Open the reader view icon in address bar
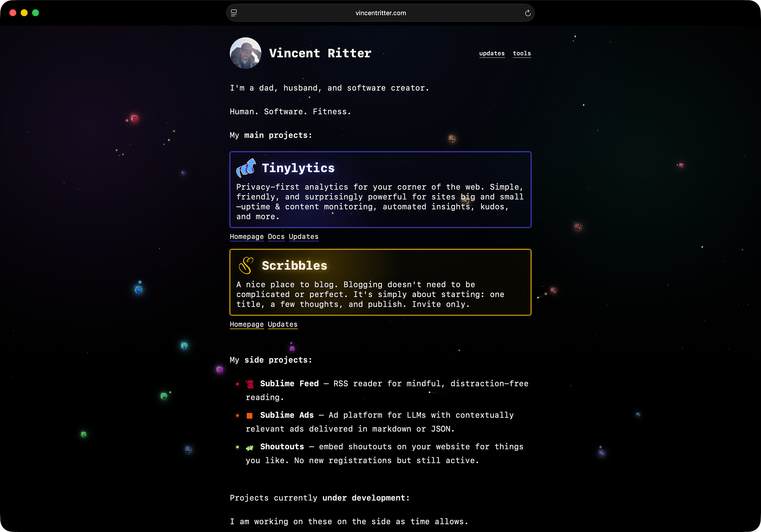 [234, 13]
